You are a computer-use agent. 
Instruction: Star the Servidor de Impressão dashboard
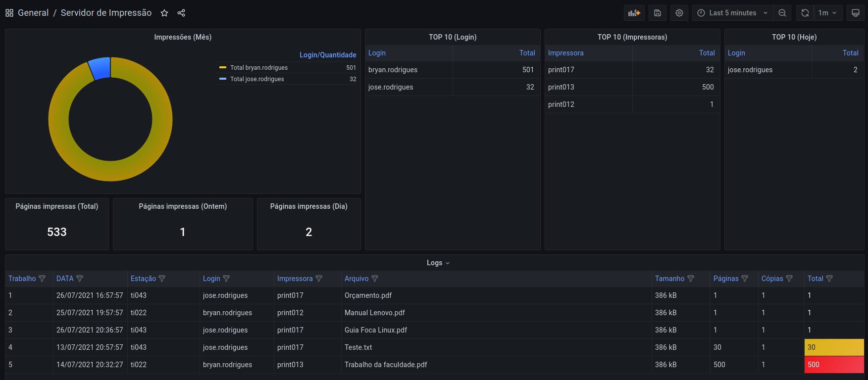[x=164, y=13]
